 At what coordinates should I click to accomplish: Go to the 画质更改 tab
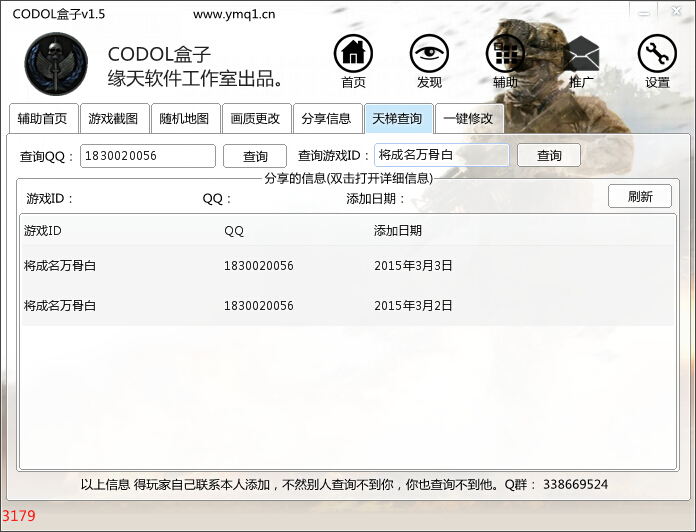point(255,119)
